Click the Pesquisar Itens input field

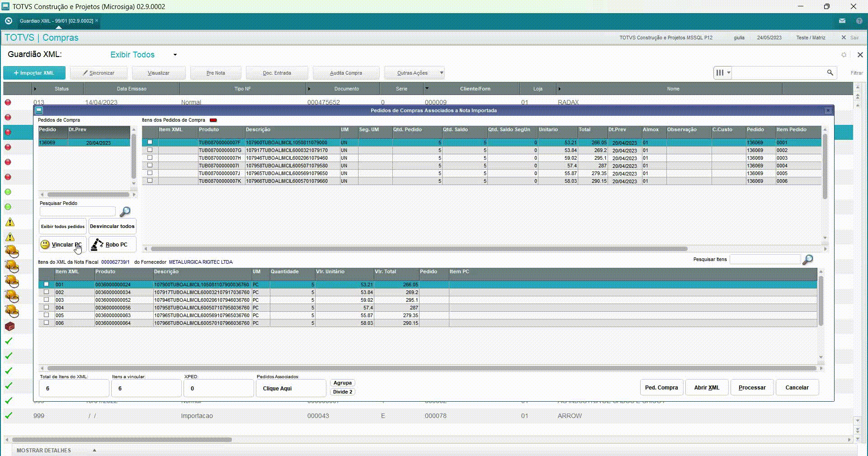(765, 259)
